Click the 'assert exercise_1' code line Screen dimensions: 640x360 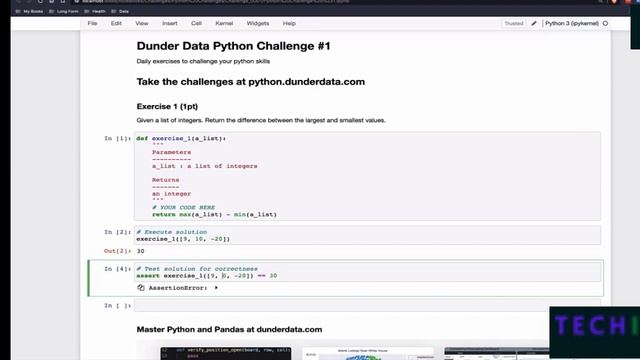point(207,276)
